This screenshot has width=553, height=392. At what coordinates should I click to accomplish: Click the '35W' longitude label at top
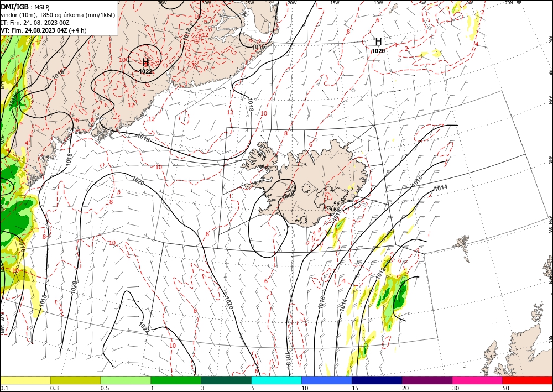pyautogui.click(x=162, y=3)
